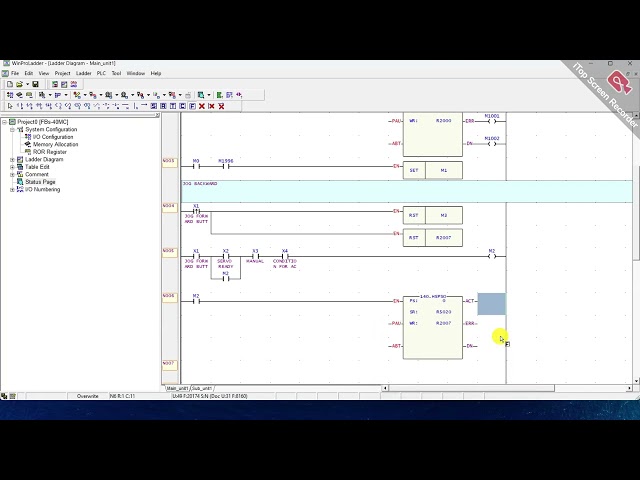
Task: Open the PLC menu
Action: (x=101, y=73)
